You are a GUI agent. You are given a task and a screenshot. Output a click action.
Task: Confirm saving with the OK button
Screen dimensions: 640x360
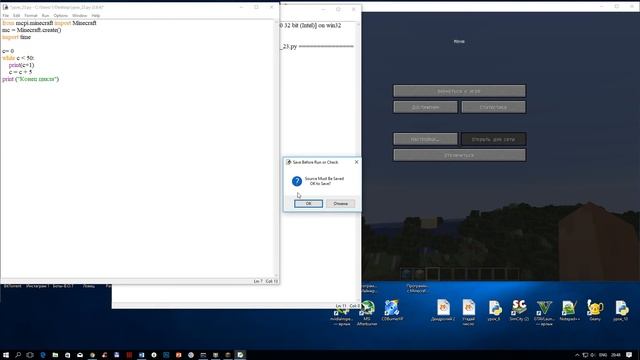coord(308,203)
